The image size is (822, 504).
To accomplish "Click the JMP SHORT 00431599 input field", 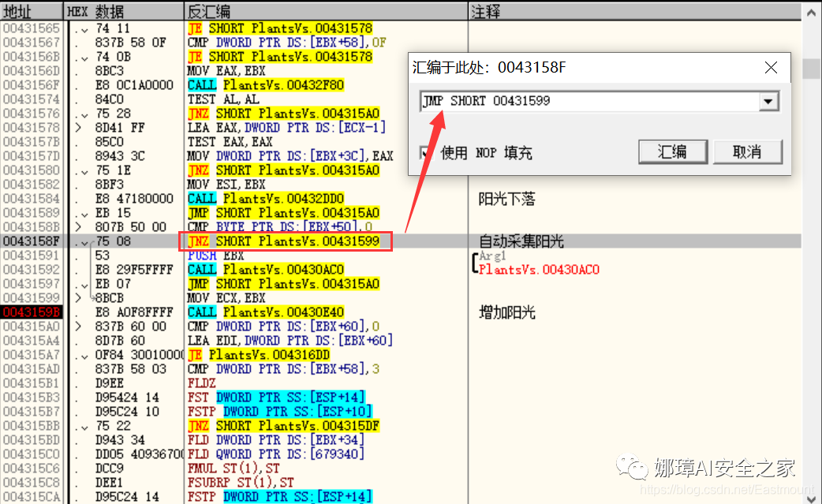I will pos(590,101).
